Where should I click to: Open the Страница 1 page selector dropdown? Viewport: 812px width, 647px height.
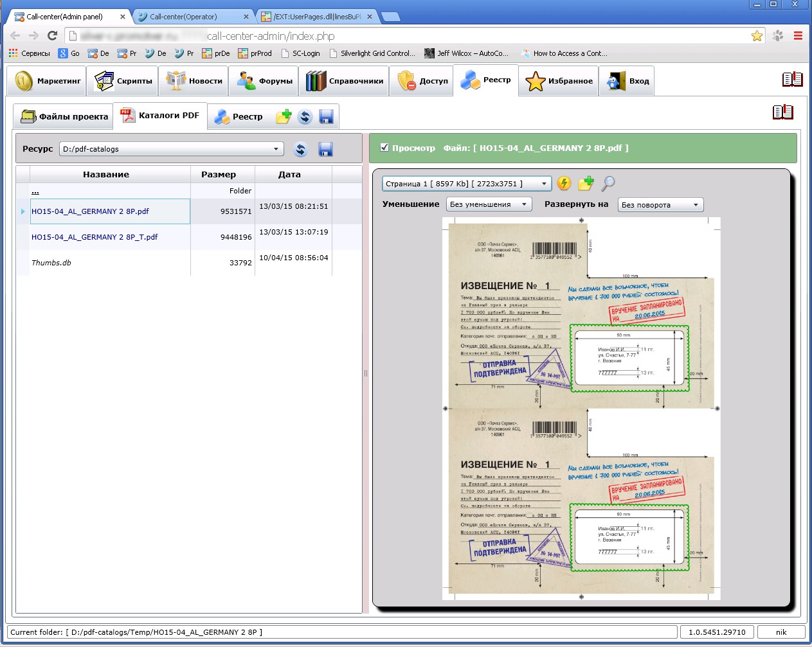point(467,184)
